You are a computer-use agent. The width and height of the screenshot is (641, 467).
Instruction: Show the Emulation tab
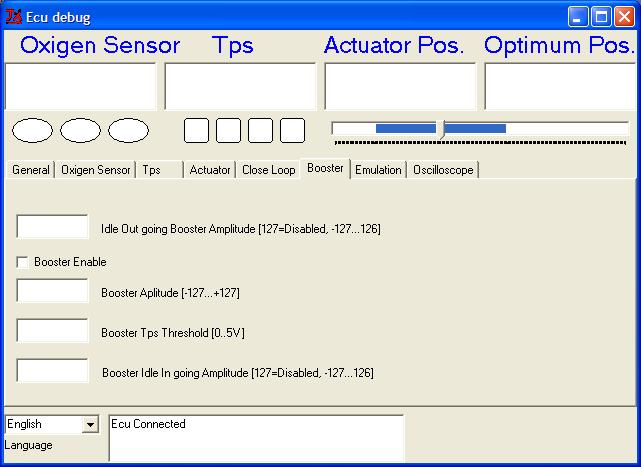click(x=378, y=170)
